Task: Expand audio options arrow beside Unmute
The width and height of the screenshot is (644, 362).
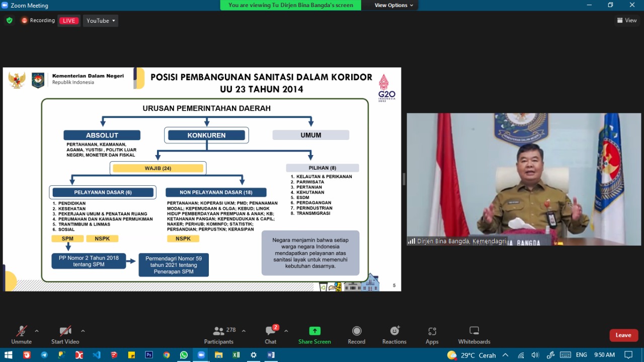Action: point(37,331)
